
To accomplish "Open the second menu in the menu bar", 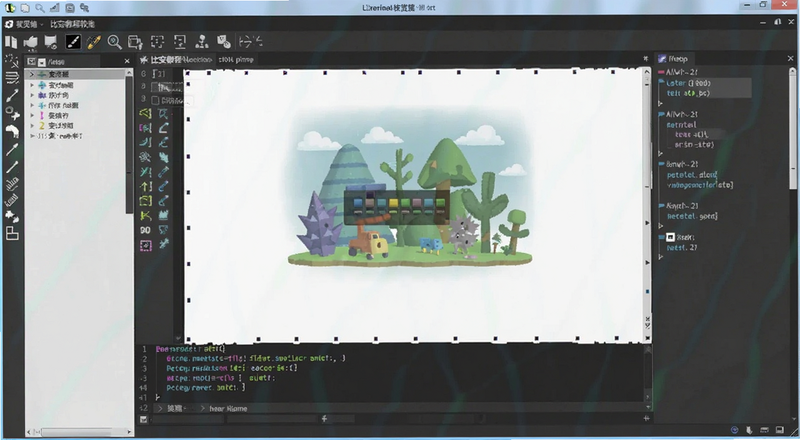I will [x=72, y=24].
